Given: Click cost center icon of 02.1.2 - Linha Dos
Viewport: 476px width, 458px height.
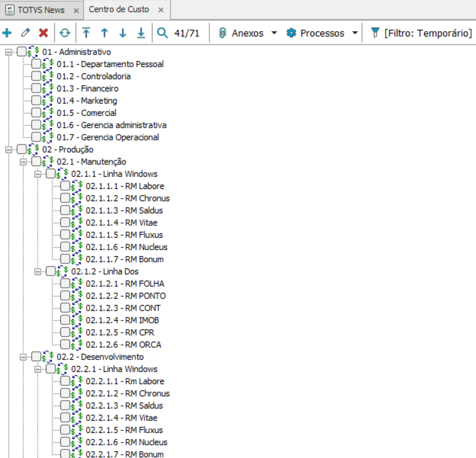Looking at the screenshot, I should click(62, 271).
